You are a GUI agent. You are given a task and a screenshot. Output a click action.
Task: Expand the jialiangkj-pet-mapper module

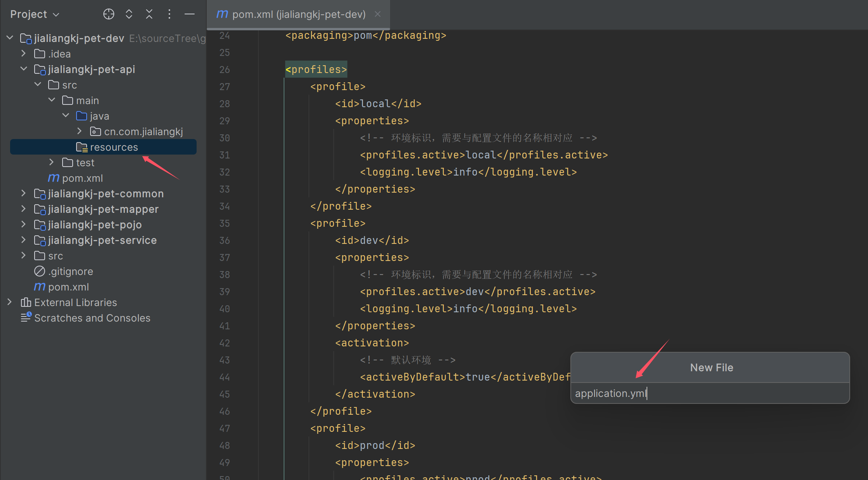24,209
